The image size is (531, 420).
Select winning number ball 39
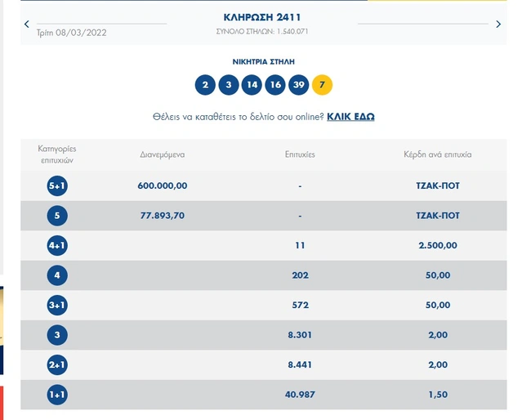300,85
